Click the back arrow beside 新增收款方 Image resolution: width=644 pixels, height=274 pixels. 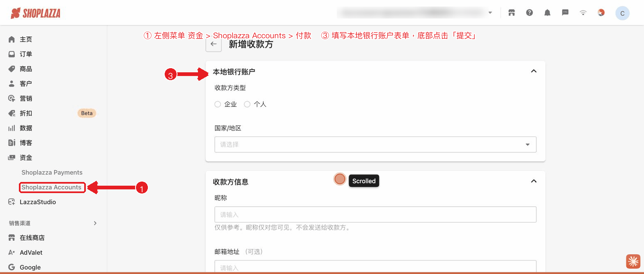pos(214,44)
